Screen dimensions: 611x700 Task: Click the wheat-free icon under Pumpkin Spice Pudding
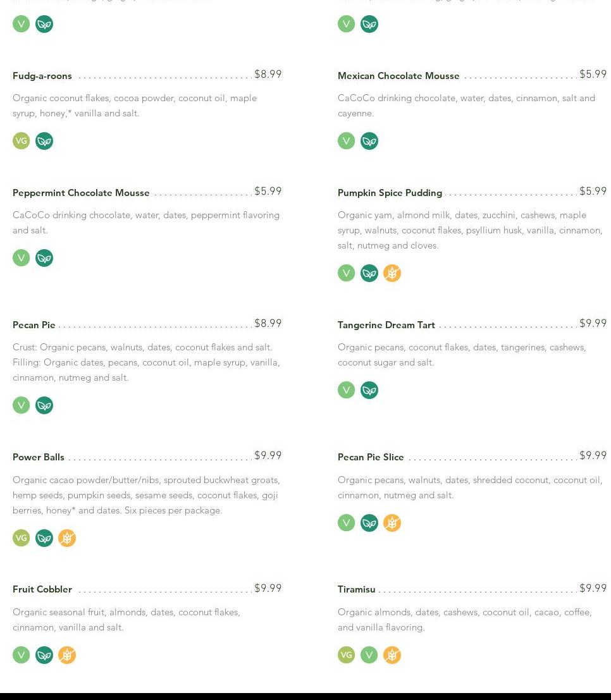[x=392, y=273]
